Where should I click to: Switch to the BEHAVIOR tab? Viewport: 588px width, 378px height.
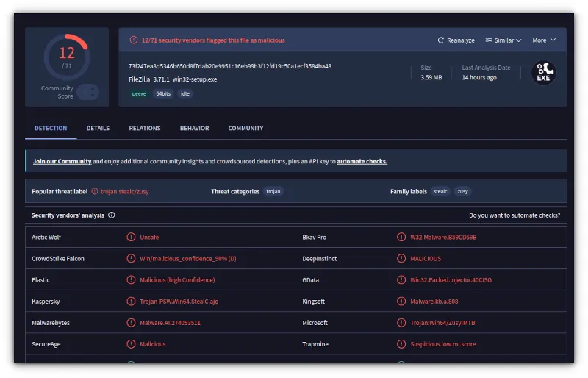pos(194,129)
